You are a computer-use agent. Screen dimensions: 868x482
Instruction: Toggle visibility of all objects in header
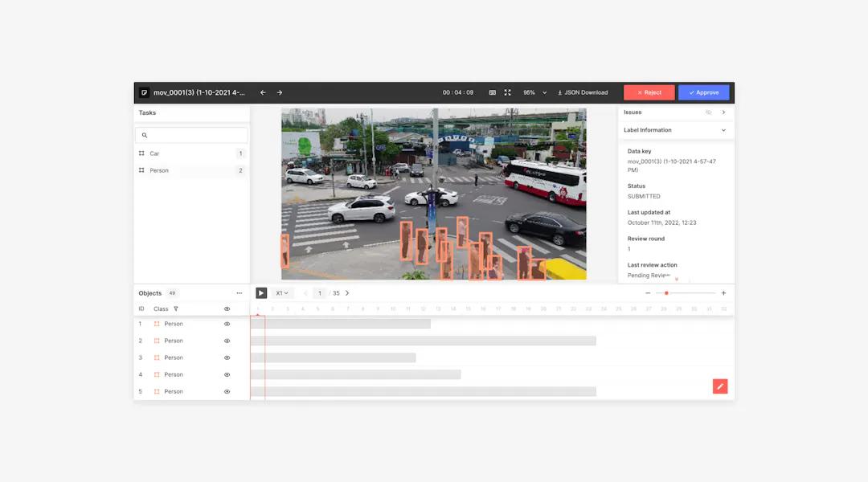tap(227, 308)
